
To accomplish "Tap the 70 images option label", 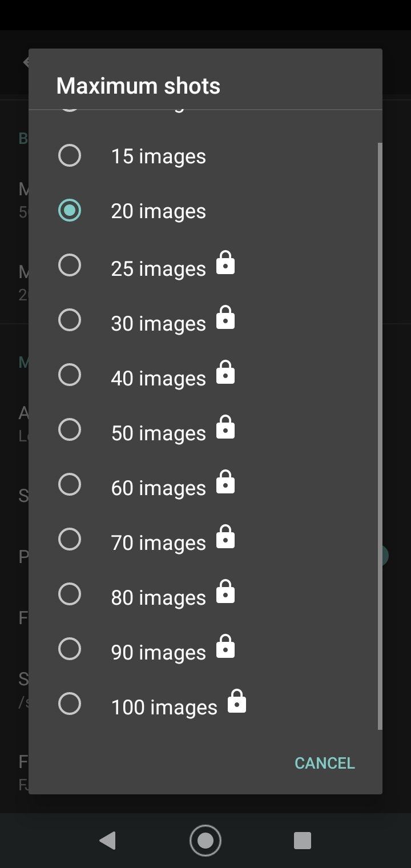I will click(159, 542).
